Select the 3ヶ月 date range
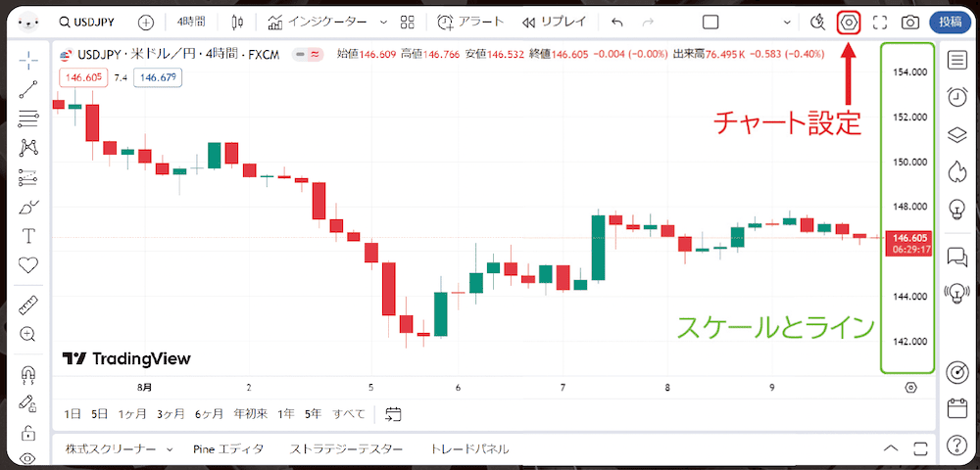 (171, 414)
